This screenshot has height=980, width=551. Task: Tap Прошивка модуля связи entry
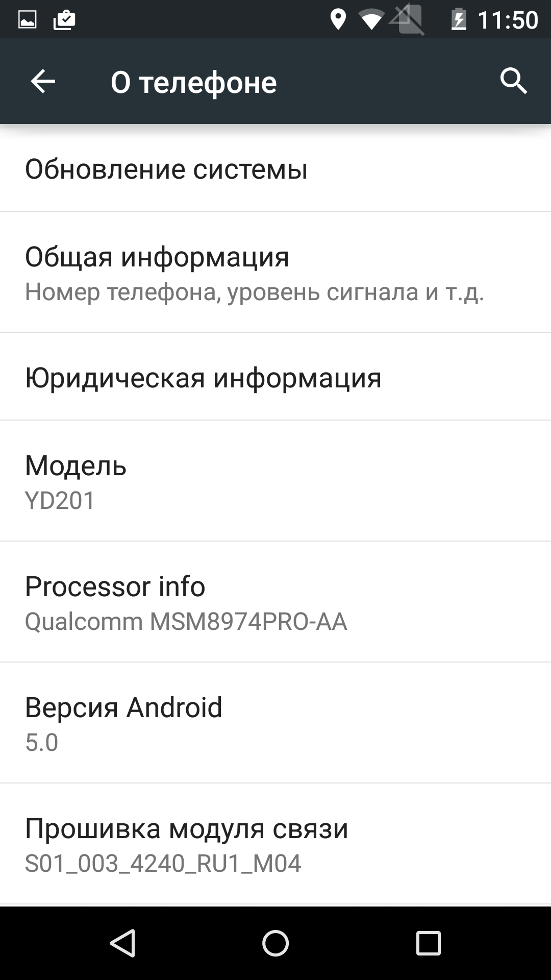coord(275,844)
